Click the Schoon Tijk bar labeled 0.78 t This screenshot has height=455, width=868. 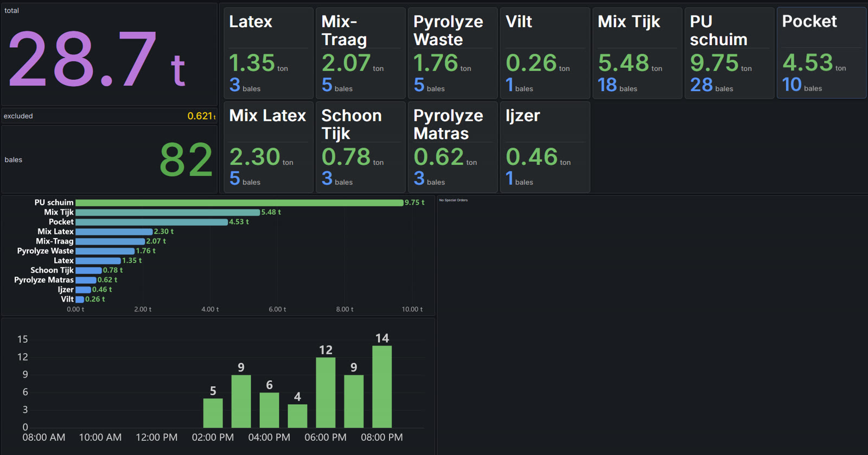pyautogui.click(x=88, y=271)
